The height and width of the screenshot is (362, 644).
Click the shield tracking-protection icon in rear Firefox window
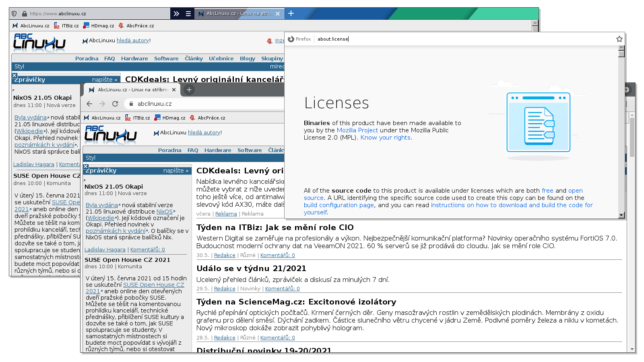14,14
